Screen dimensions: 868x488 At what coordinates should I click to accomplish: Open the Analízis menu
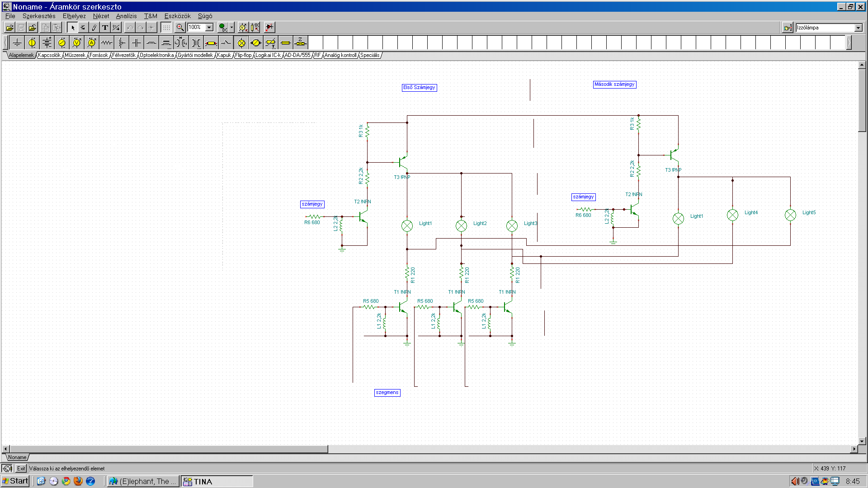click(126, 16)
